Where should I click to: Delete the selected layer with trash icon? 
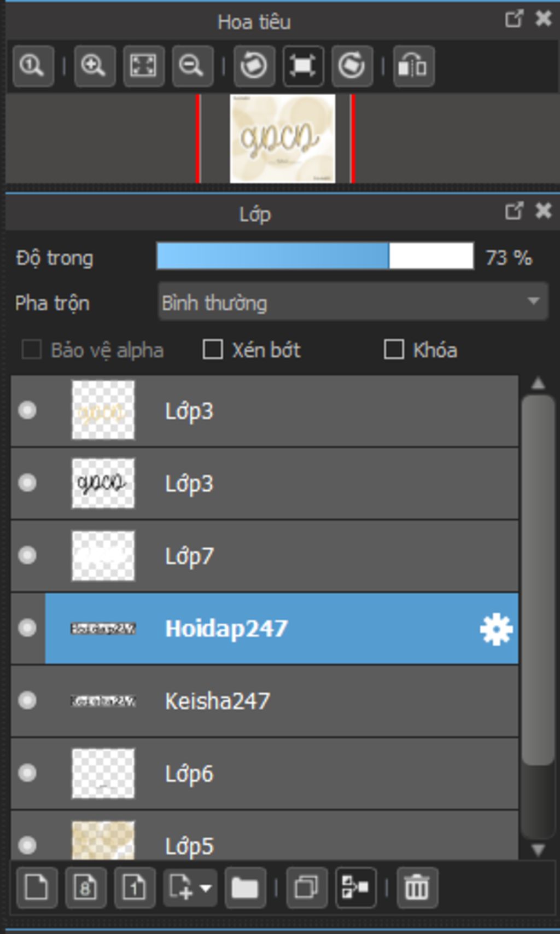point(417,887)
